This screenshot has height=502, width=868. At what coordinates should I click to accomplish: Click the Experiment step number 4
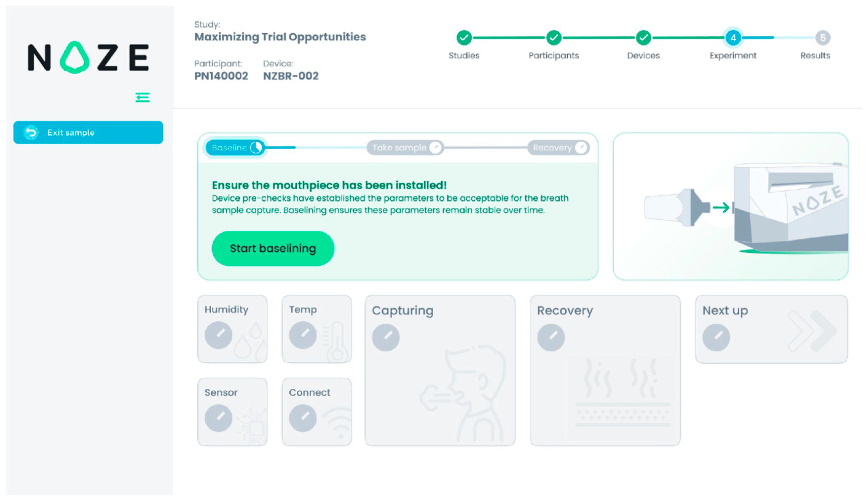733,38
